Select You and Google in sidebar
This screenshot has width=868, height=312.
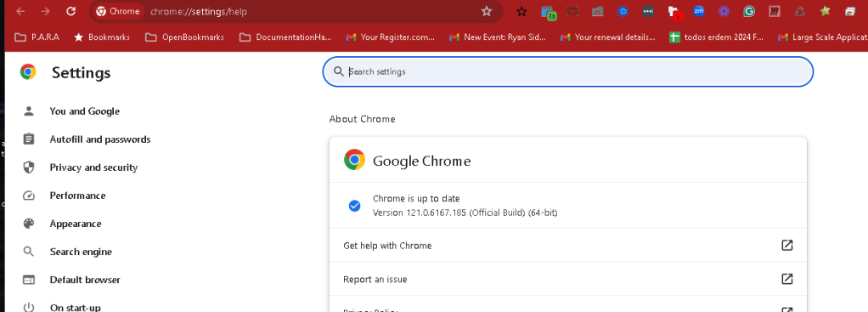[84, 111]
